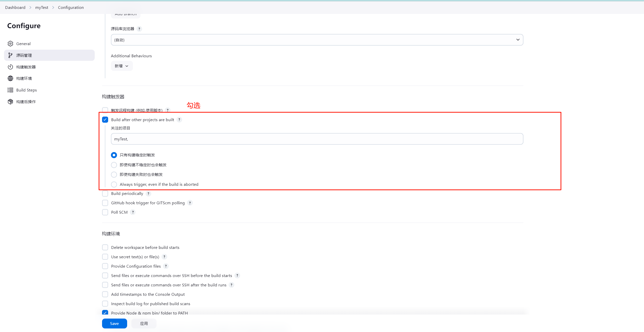Open help for Build after other projects

pyautogui.click(x=179, y=120)
